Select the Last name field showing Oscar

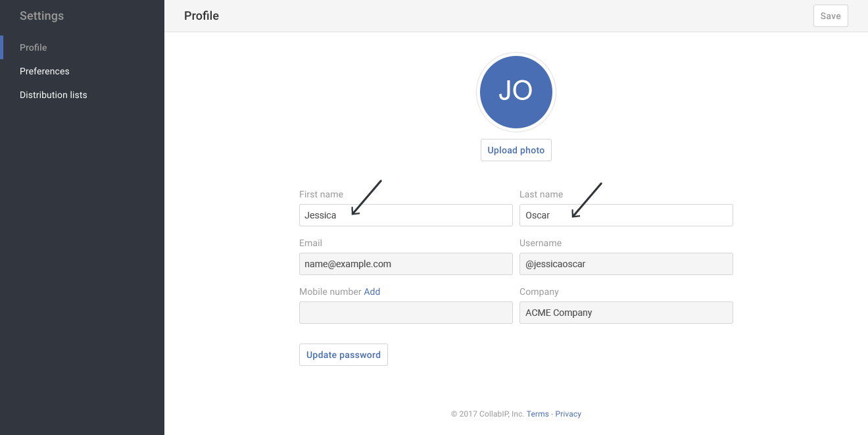626,215
